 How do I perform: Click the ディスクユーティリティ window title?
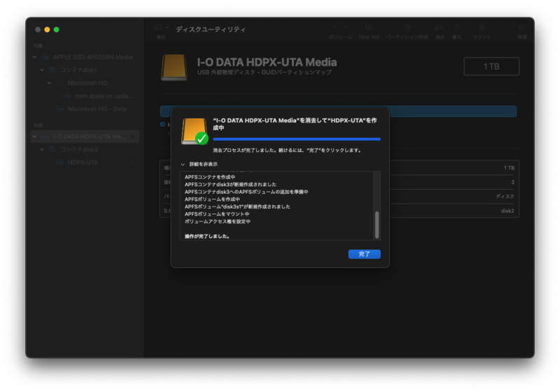pos(211,29)
